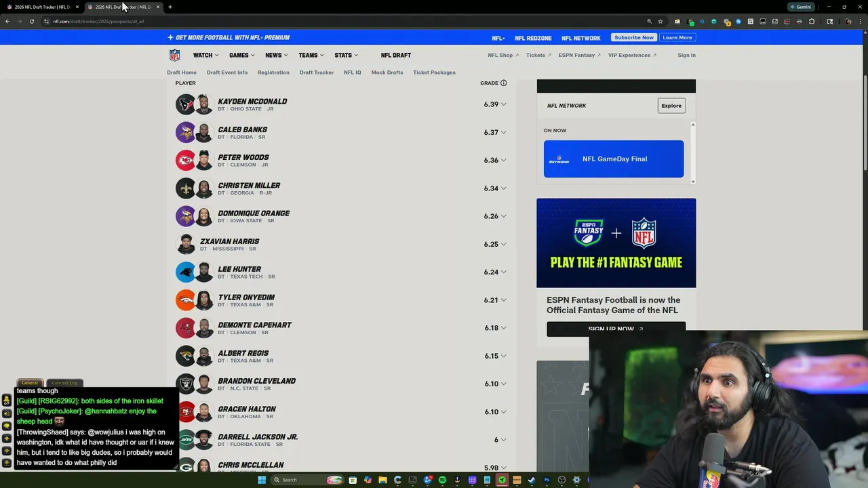Open the NFL IQ sub-tab
The width and height of the screenshot is (868, 488).
click(x=353, y=73)
